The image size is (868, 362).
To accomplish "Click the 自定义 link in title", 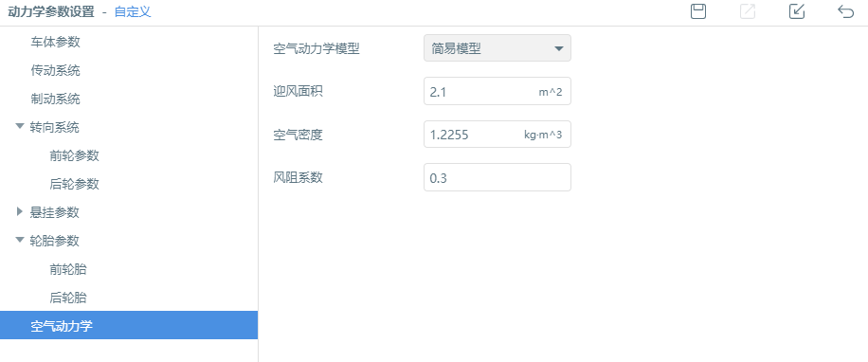I will pos(133,11).
